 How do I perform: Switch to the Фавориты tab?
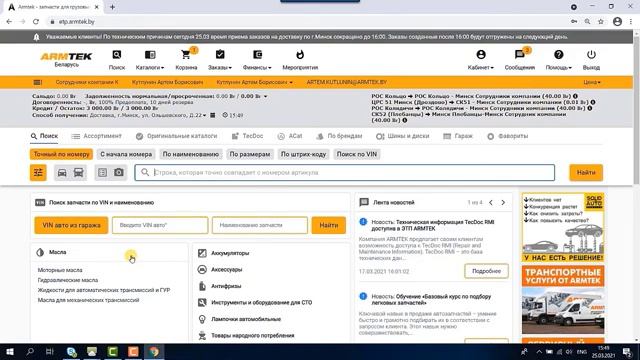(x=507, y=136)
